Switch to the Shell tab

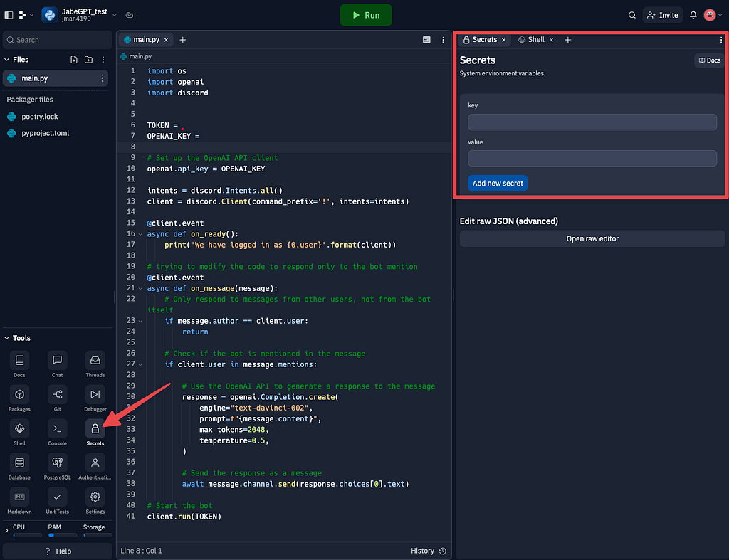[535, 40]
